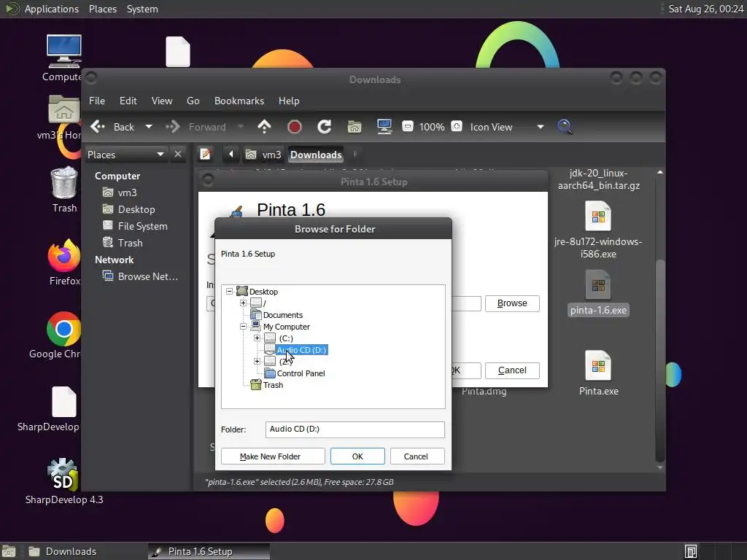Image resolution: width=747 pixels, height=560 pixels.
Task: Open the Go menu
Action: 193,101
